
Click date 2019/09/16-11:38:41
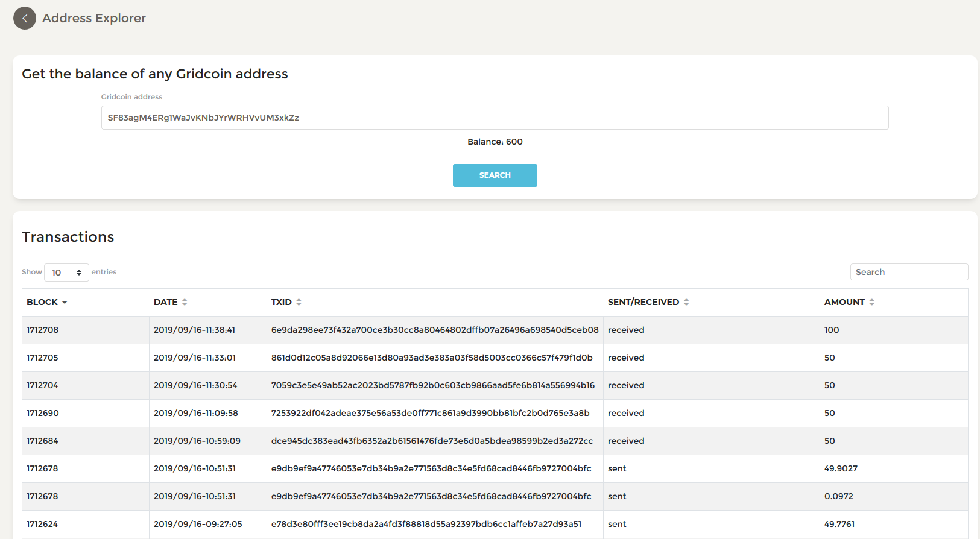pos(194,330)
